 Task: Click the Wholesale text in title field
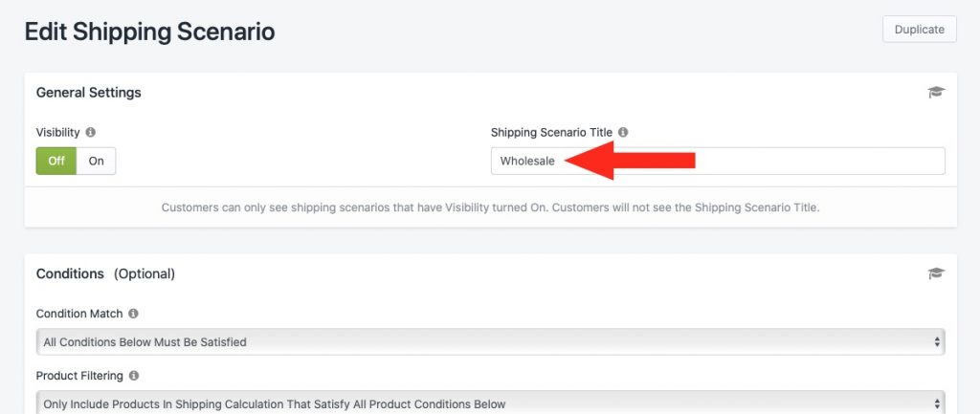tap(527, 161)
